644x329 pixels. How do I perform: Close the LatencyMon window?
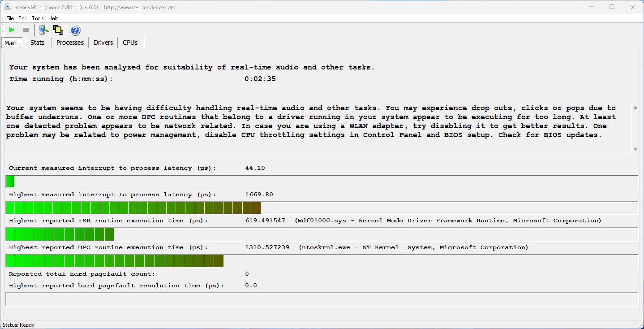coord(633,7)
